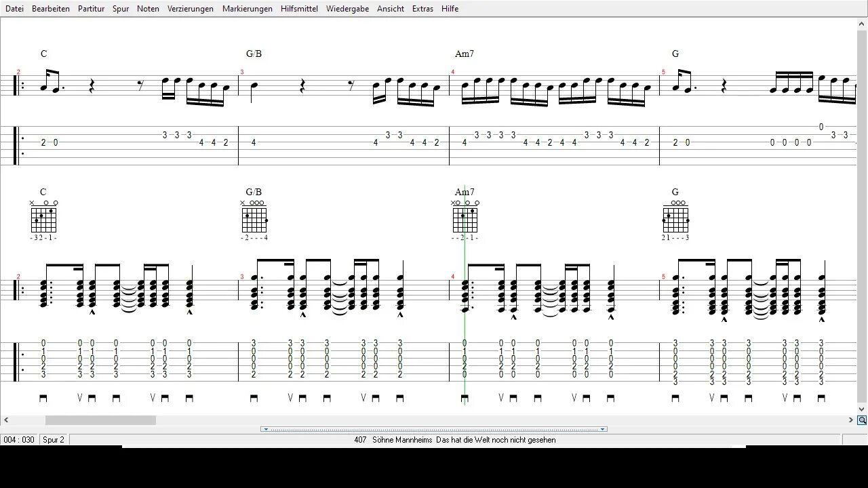Click the left arrow of the dotted splitter bar
The image size is (868, 488).
pos(265,429)
